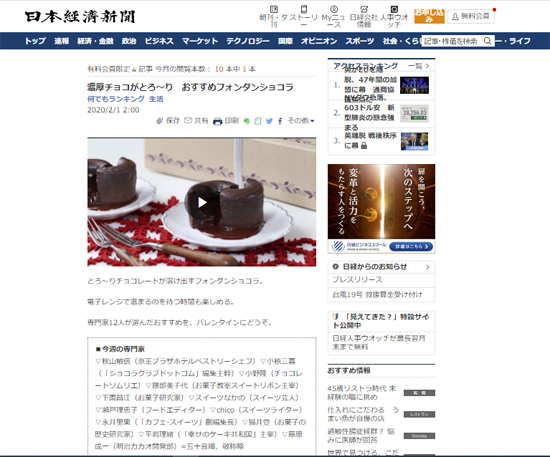This screenshot has height=457, width=550.
Task: Print the article with the 印刷 icon
Action: coord(217,121)
